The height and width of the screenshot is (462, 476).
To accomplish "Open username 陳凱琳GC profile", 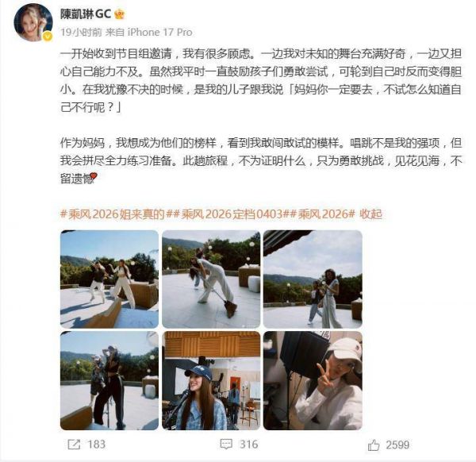I will click(86, 14).
